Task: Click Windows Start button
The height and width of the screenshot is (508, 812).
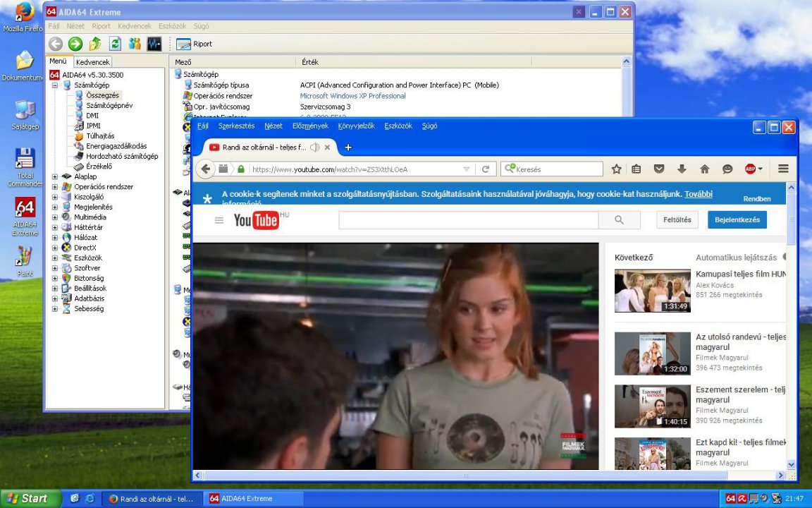Action: point(30,499)
